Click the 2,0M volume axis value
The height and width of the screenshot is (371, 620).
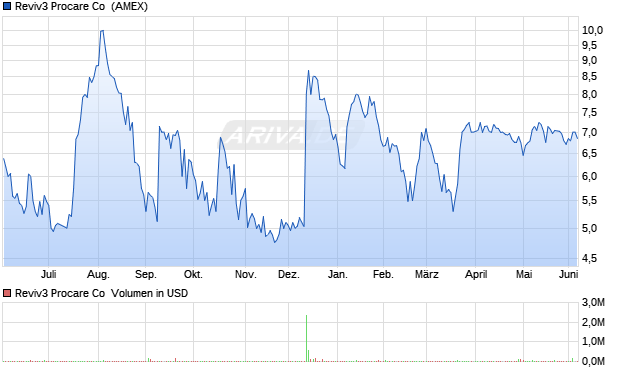(593, 322)
